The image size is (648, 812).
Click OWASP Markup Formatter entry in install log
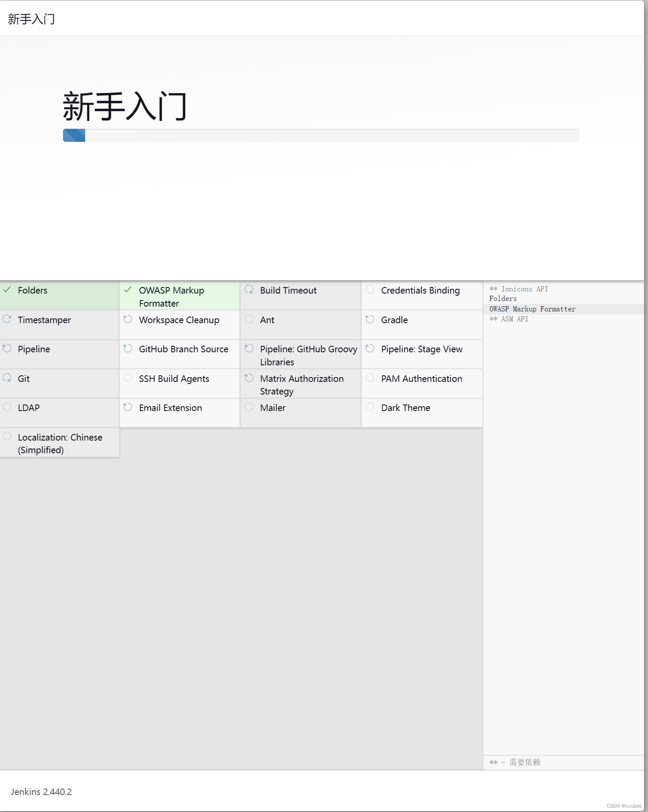click(532, 309)
